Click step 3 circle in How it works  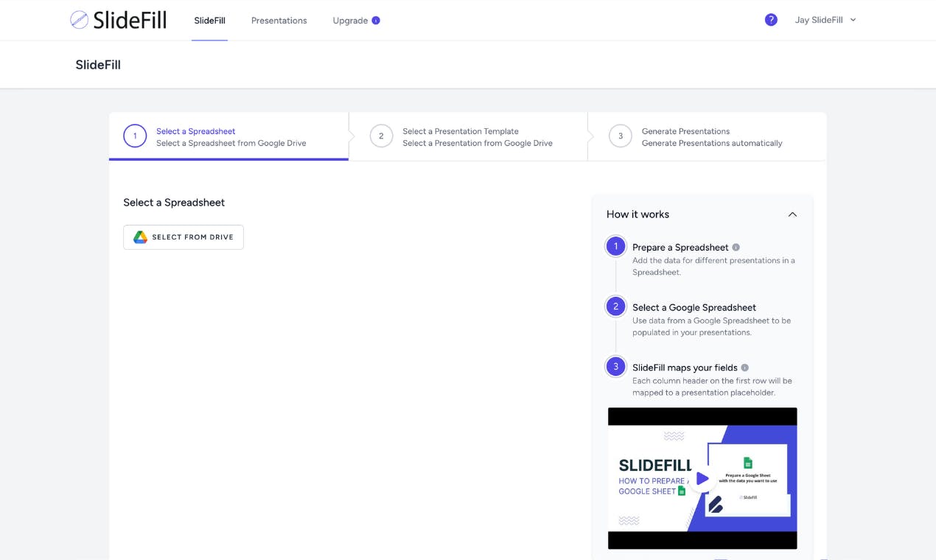[615, 366]
